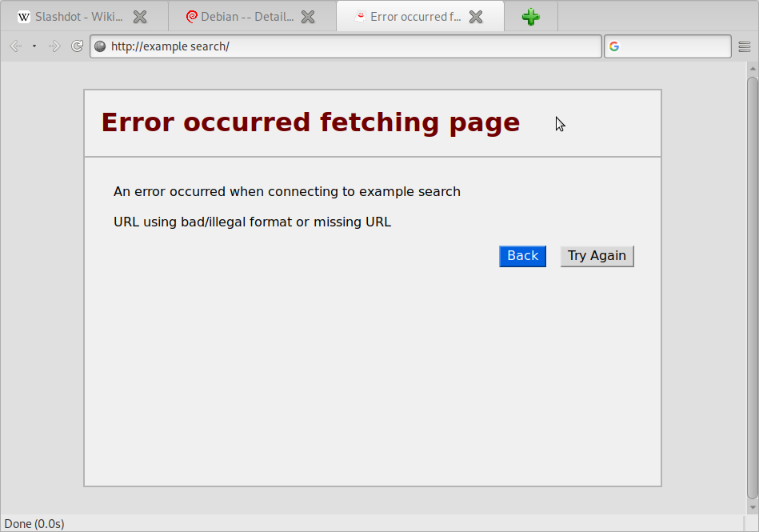Close the Debian tab
Image resolution: width=759 pixels, height=532 pixels.
click(308, 17)
